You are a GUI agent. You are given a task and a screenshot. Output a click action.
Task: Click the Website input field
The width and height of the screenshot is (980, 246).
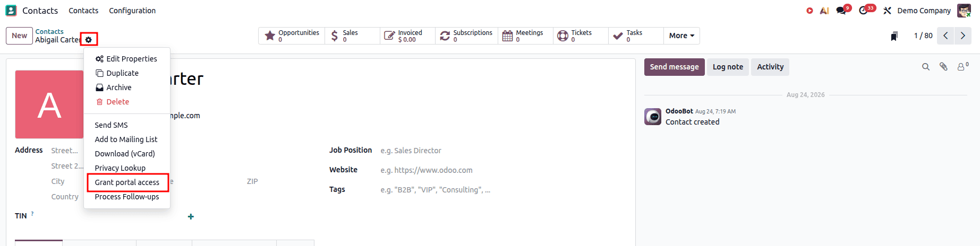[502, 170]
